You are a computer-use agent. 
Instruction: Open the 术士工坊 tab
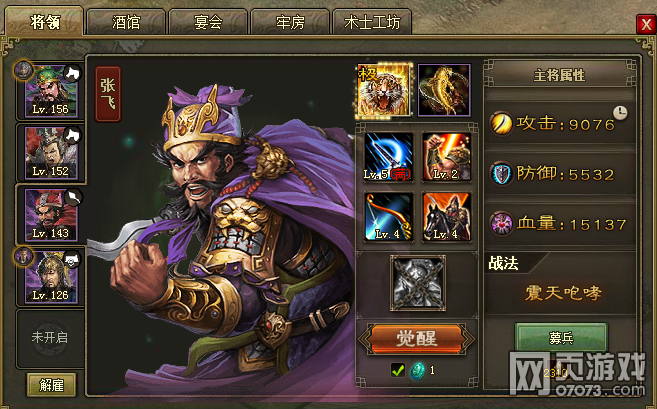click(x=372, y=22)
